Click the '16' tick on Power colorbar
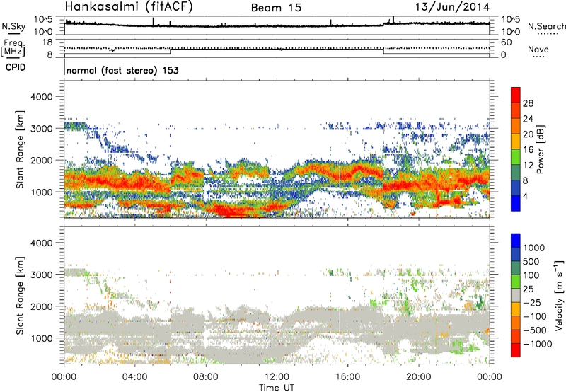 click(528, 150)
